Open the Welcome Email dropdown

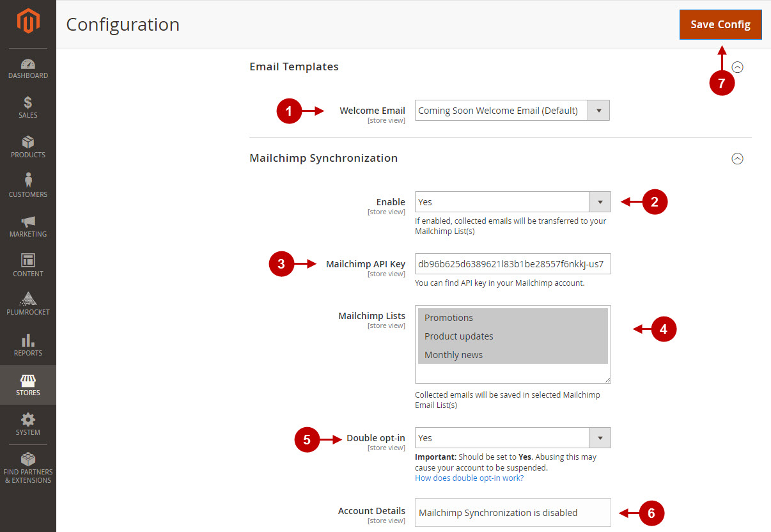click(512, 111)
